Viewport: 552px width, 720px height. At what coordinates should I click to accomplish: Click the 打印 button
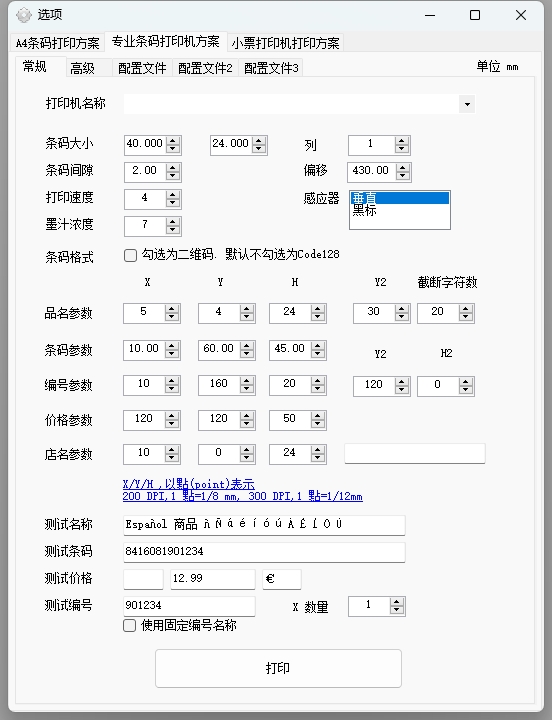click(x=278, y=668)
